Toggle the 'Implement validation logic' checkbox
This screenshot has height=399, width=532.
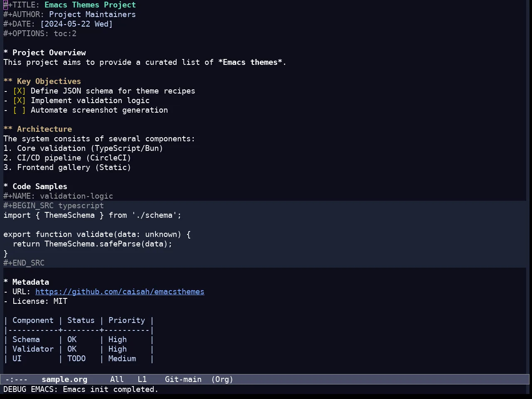19,101
